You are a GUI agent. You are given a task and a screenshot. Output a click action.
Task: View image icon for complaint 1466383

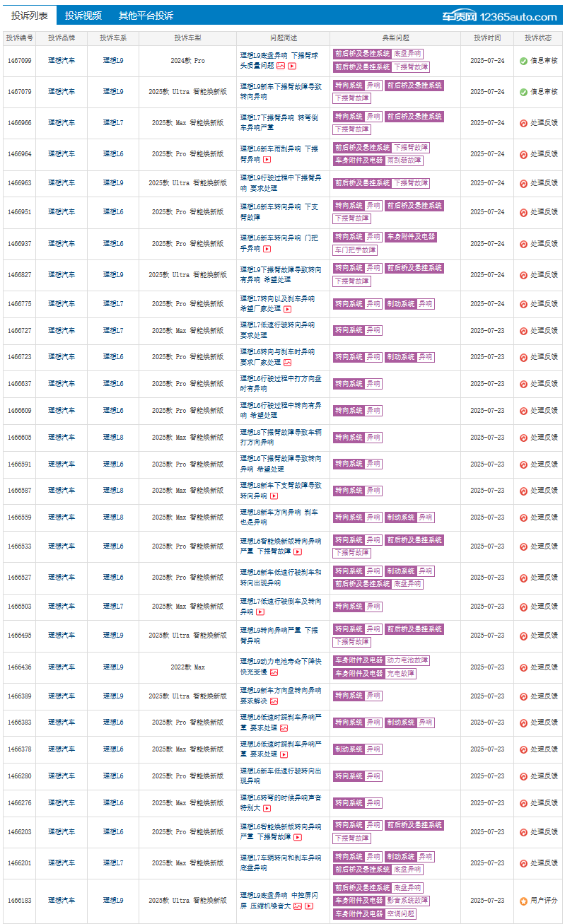tap(284, 727)
